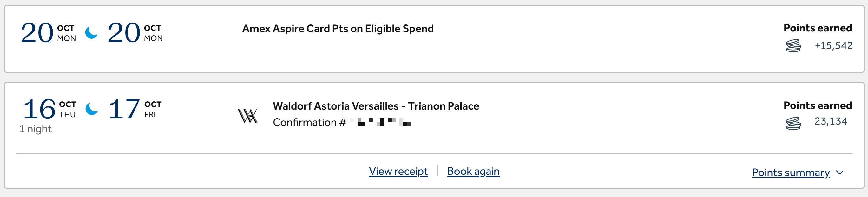The image size is (868, 197).
Task: Click the first 20 OCT MON date
Action: (x=48, y=33)
